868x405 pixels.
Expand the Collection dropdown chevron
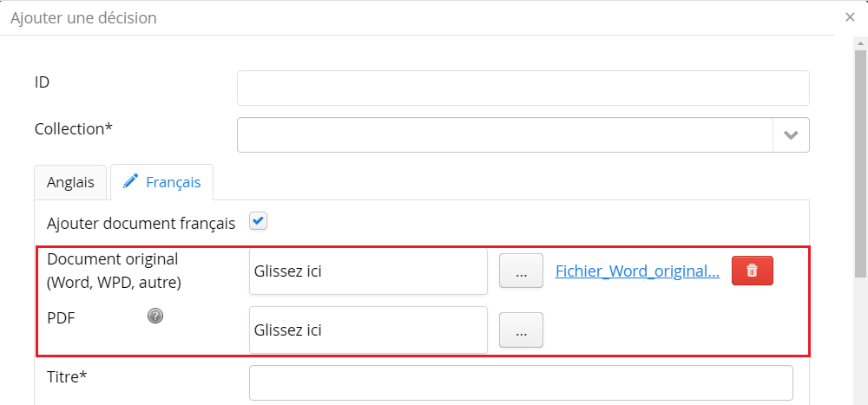(x=791, y=135)
